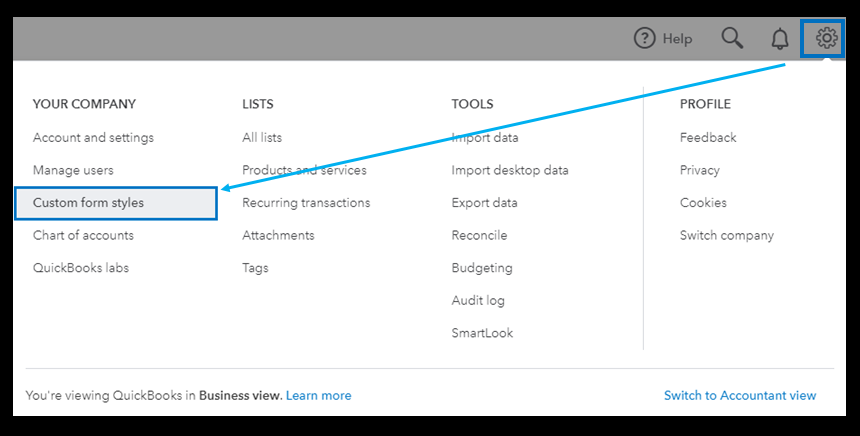Click Switch company under Profile
This screenshot has height=436, width=860.
[727, 236]
